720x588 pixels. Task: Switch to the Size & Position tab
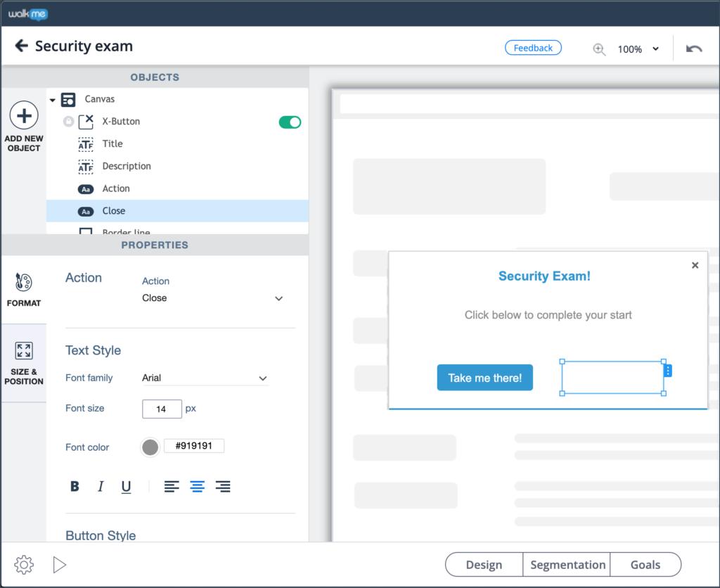[24, 364]
